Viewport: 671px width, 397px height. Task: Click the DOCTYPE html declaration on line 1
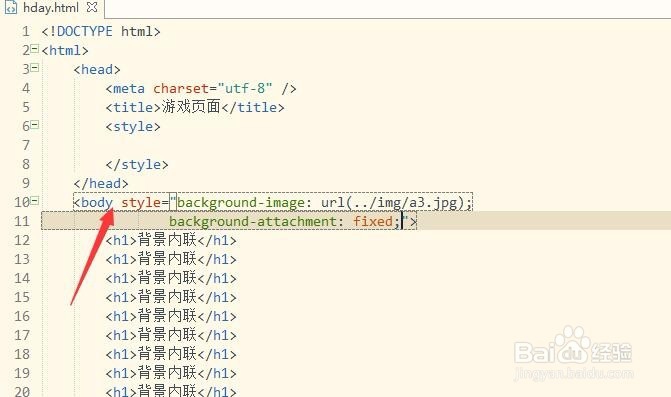pos(101,31)
